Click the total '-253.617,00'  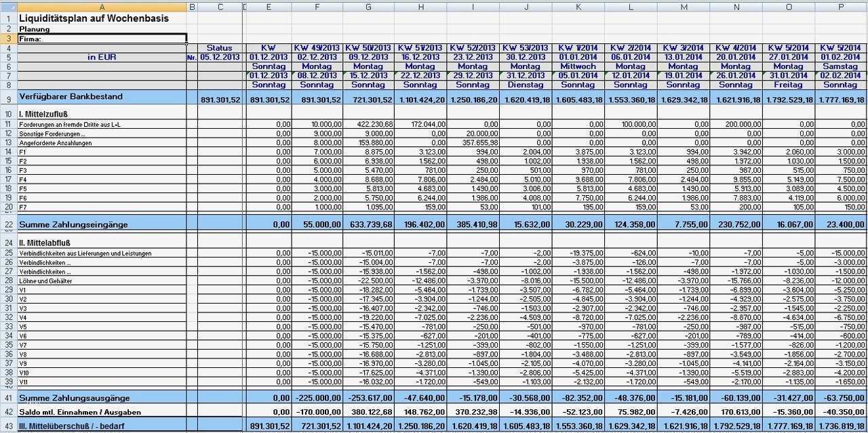[x=368, y=398]
